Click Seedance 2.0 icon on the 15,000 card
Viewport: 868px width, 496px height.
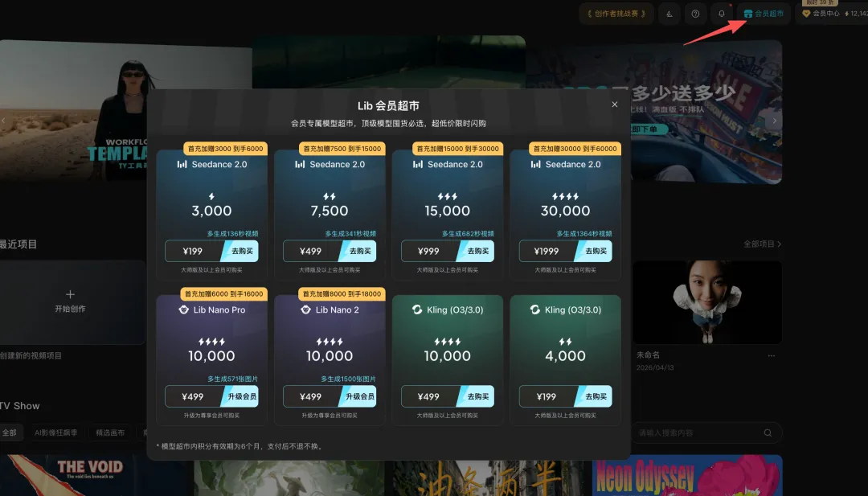tap(417, 165)
